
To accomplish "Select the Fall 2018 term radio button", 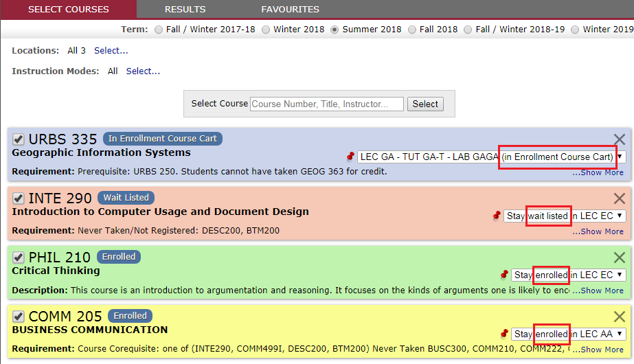I will pos(412,30).
